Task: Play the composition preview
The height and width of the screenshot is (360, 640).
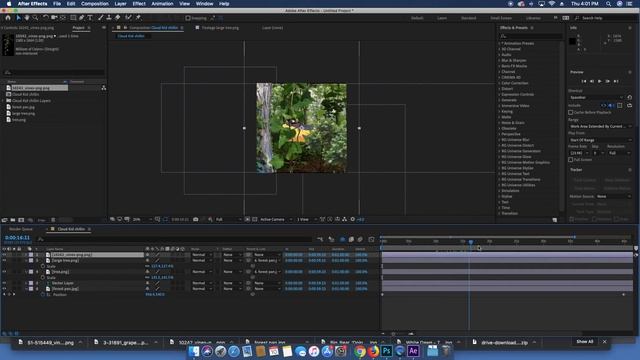Action: (x=600, y=81)
